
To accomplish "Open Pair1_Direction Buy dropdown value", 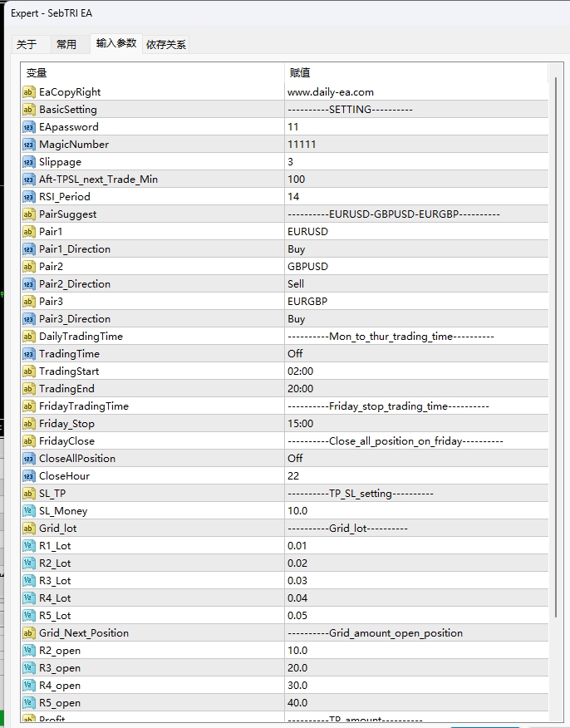I will click(x=297, y=249).
